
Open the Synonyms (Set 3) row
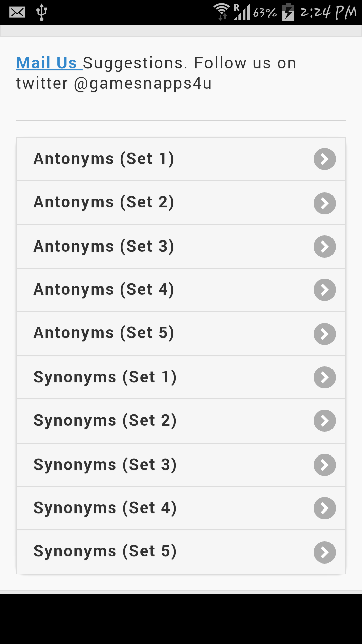pyautogui.click(x=105, y=465)
